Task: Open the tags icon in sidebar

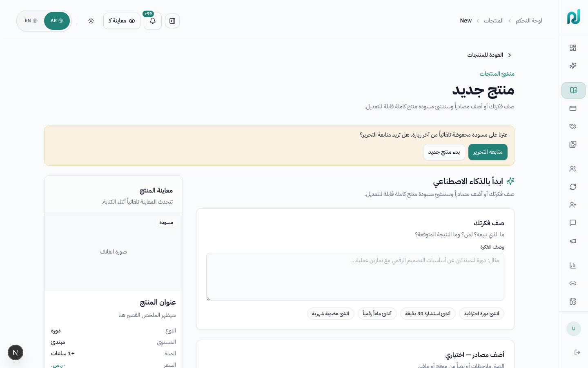Action: 573,126
